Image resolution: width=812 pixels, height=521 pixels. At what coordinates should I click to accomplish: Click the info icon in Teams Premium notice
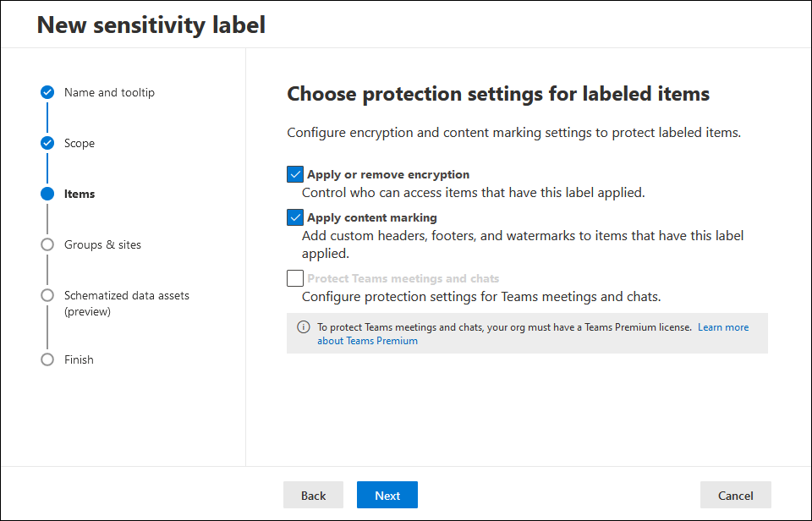[304, 327]
